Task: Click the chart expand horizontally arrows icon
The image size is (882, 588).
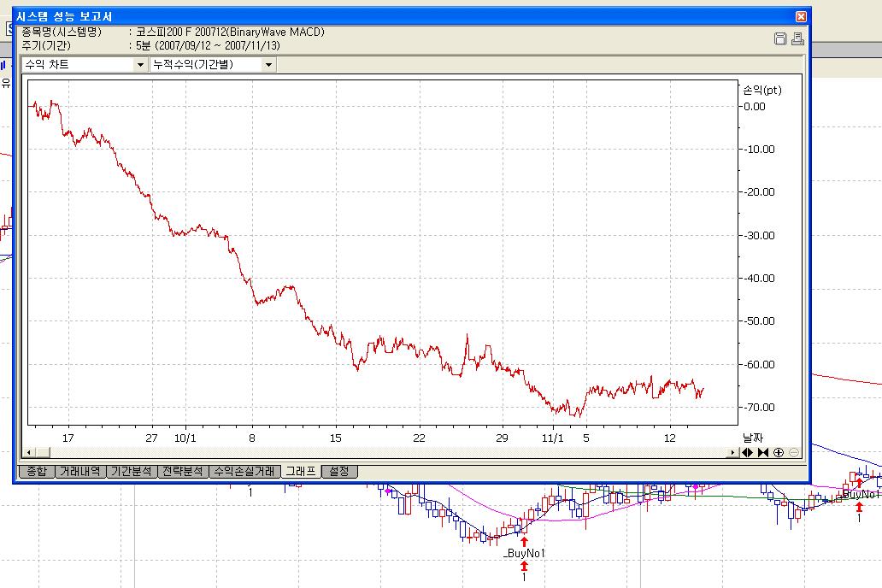Action: (x=748, y=452)
